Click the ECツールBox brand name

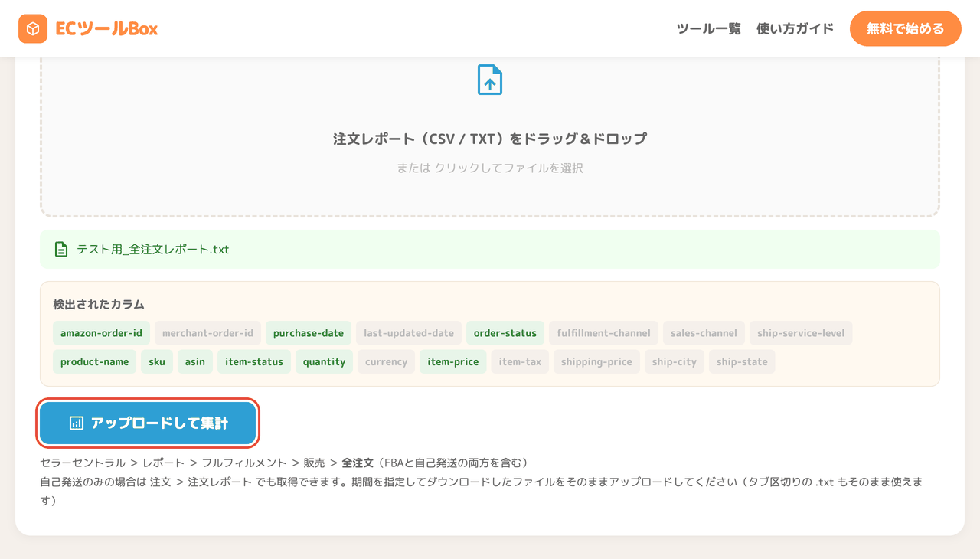pos(106,29)
